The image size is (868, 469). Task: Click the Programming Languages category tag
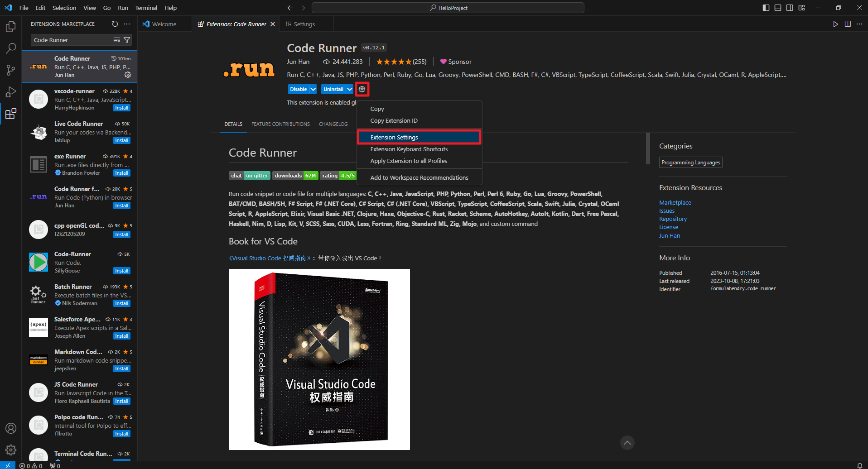coord(691,163)
